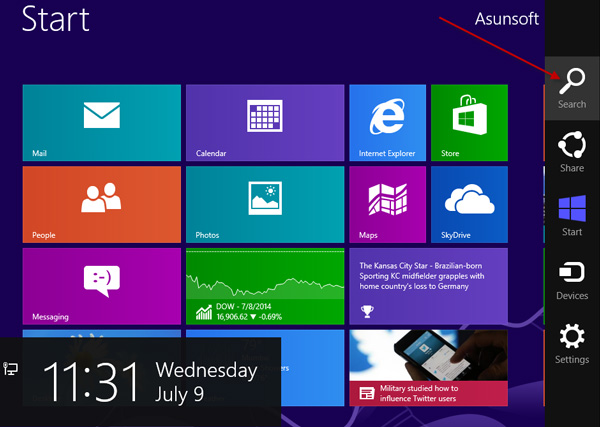Open the Calendar tile
Image resolution: width=600 pixels, height=427 pixels.
(x=265, y=122)
